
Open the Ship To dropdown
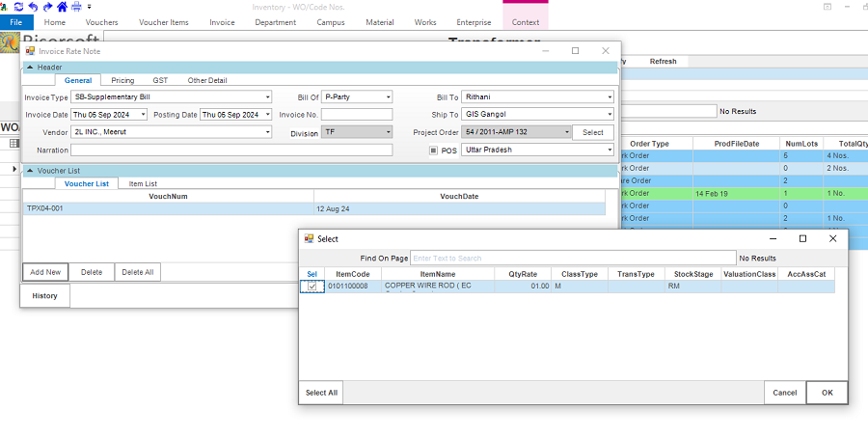(x=610, y=115)
